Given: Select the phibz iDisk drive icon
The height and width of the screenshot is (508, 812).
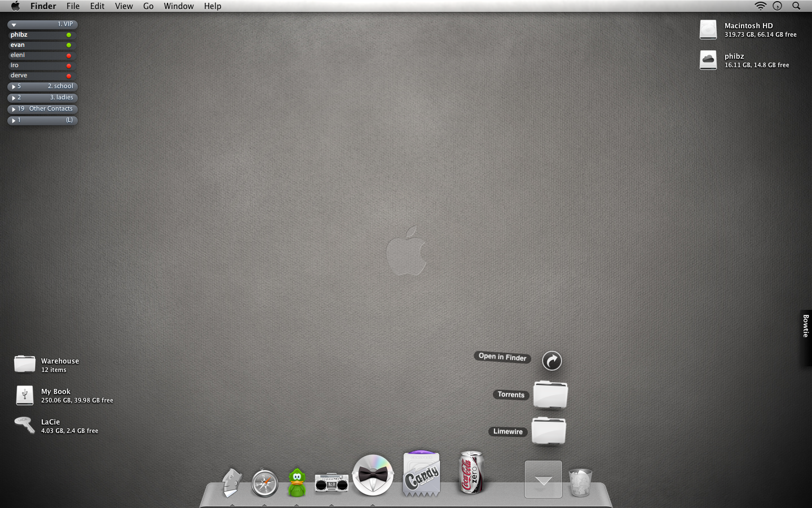Looking at the screenshot, I should [x=708, y=60].
